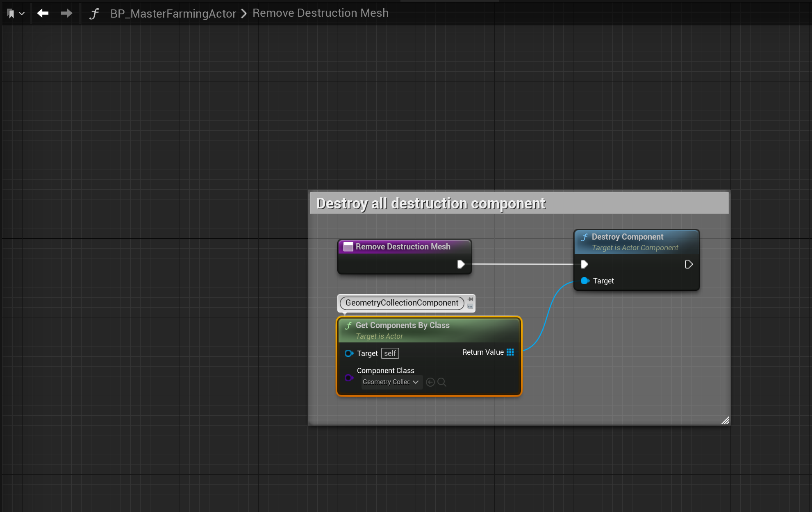Click the comment box resize handle
Screen dimensions: 812x512
point(725,420)
